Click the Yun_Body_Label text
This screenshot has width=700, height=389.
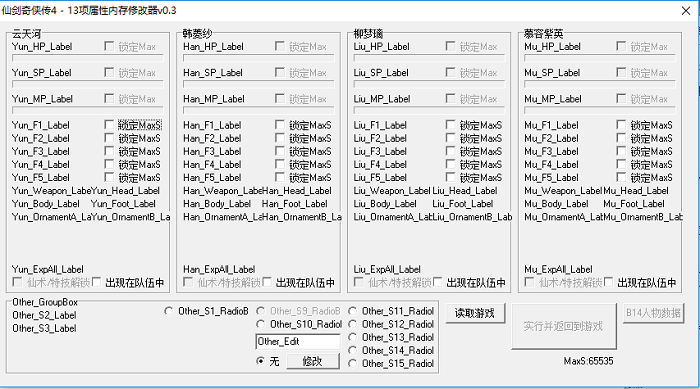click(46, 204)
